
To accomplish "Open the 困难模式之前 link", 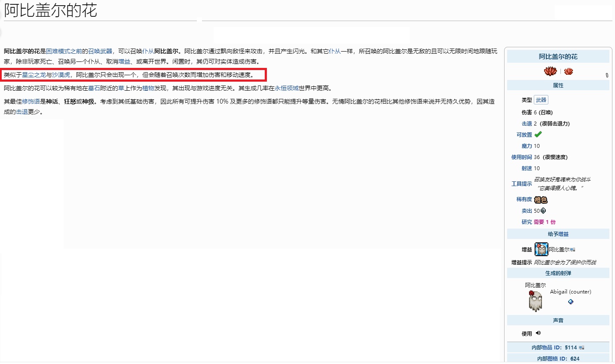I will click(64, 51).
